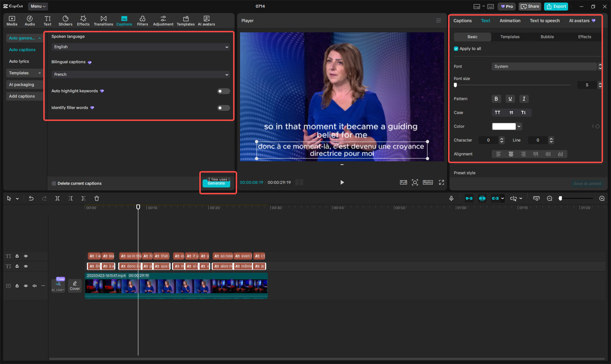Click the Export button
This screenshot has height=364, width=611.
556,7
